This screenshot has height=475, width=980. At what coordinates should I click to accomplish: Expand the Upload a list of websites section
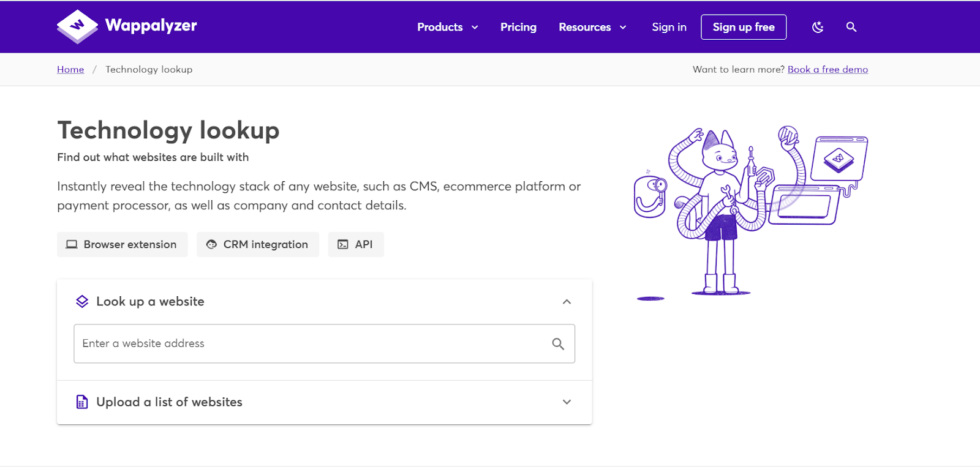click(x=567, y=402)
